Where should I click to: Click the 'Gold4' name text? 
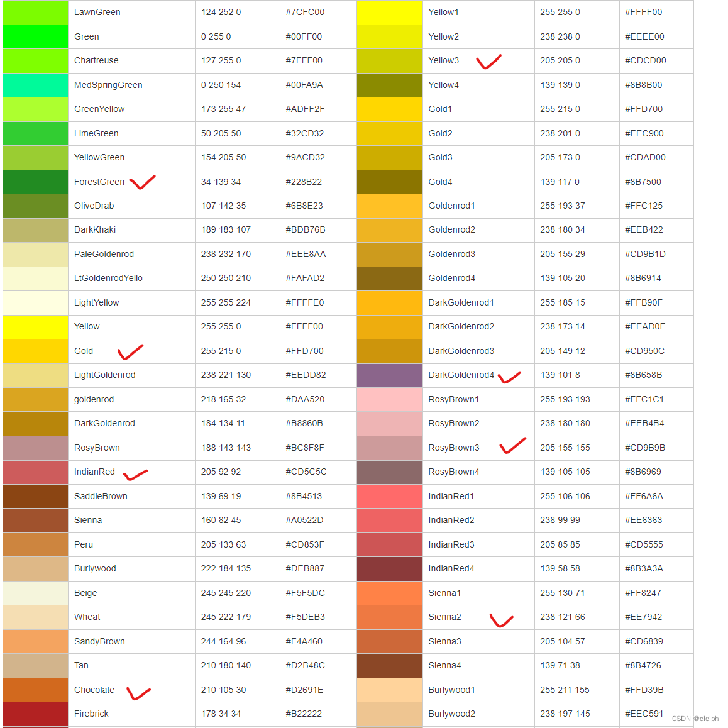click(x=440, y=182)
